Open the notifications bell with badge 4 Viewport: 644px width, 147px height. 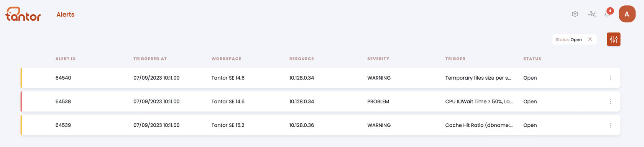(x=608, y=14)
